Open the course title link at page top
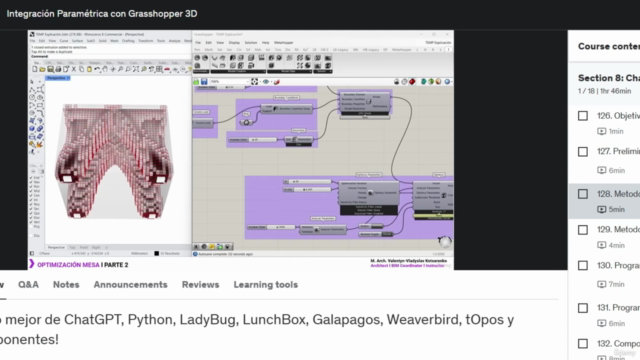 pyautogui.click(x=102, y=14)
